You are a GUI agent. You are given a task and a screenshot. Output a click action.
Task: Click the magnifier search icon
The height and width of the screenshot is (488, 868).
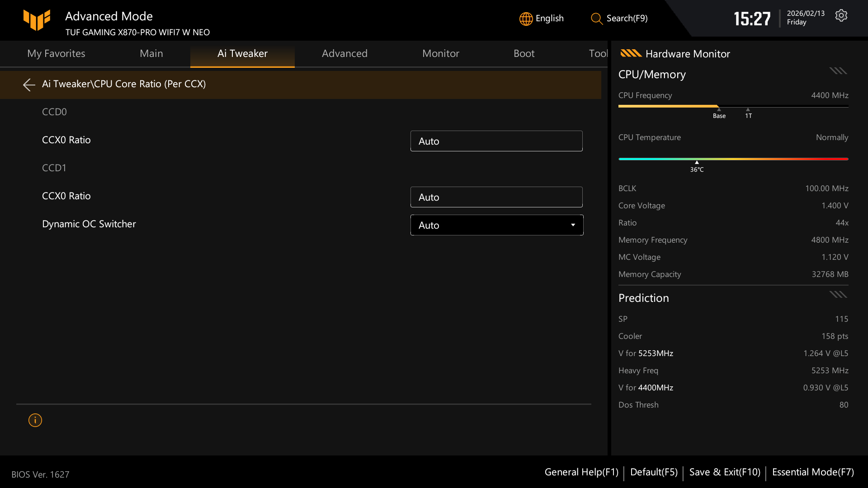[596, 19]
